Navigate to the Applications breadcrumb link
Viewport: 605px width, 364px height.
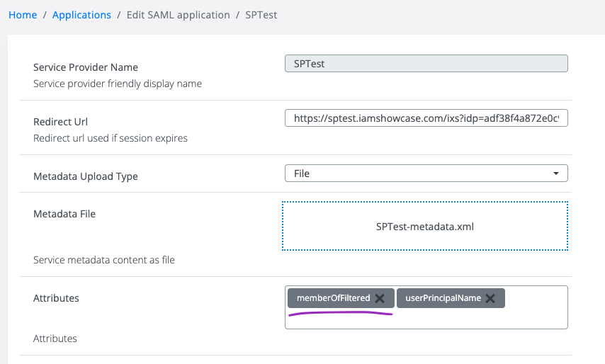tap(81, 15)
